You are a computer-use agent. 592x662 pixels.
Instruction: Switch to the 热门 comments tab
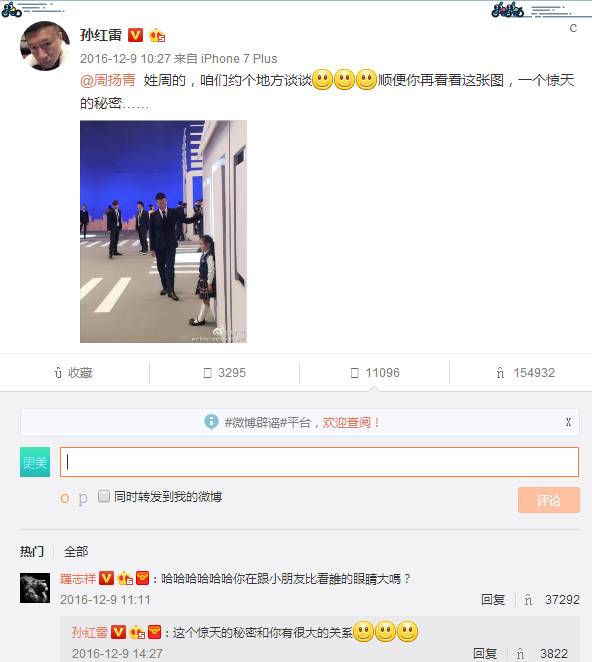click(32, 551)
